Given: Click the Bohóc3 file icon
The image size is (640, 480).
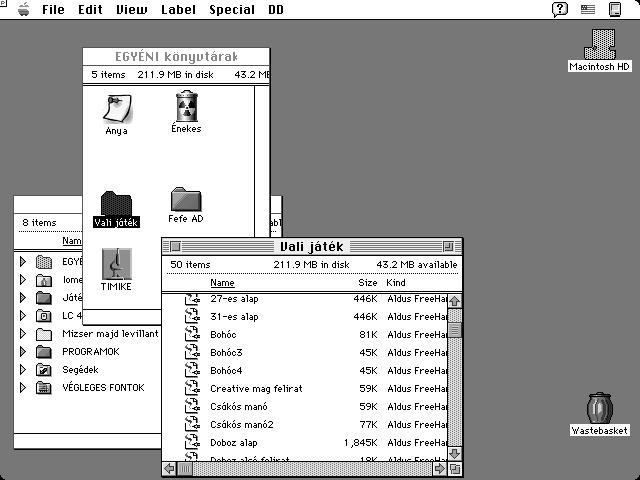Looking at the screenshot, I should click(x=192, y=353).
